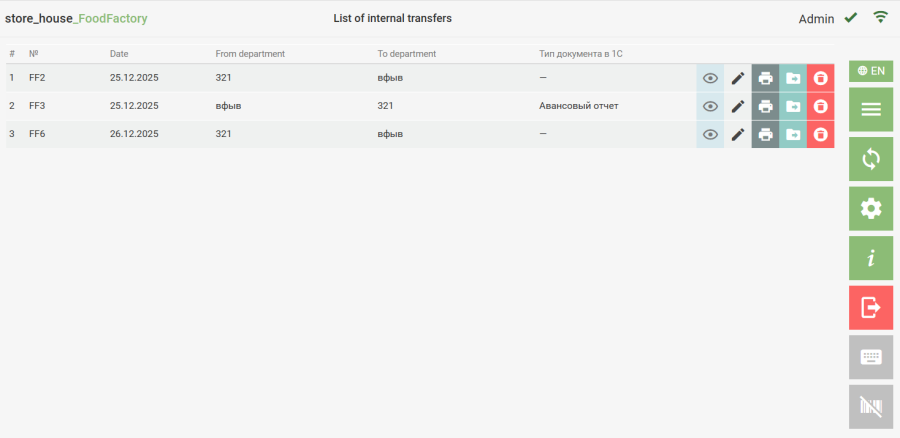Viewport: 900px width, 438px height.
Task: Delete transfer FF6 using red trash button
Action: (820, 134)
